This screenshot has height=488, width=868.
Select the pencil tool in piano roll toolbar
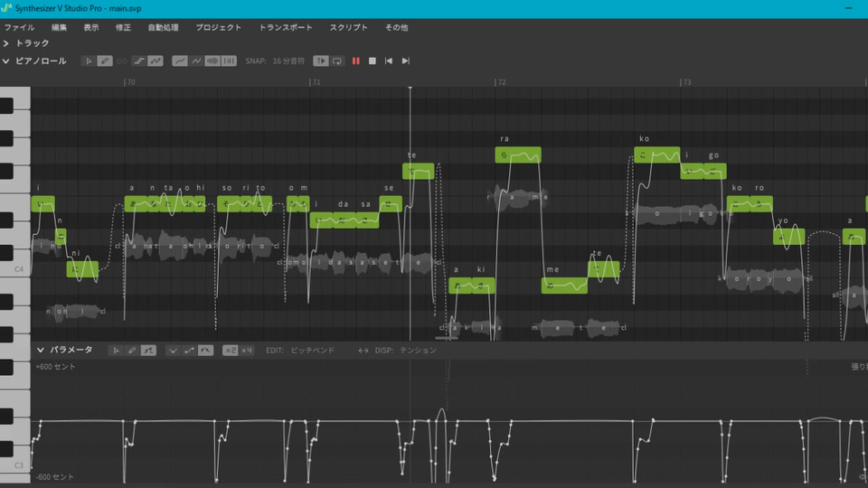point(105,61)
